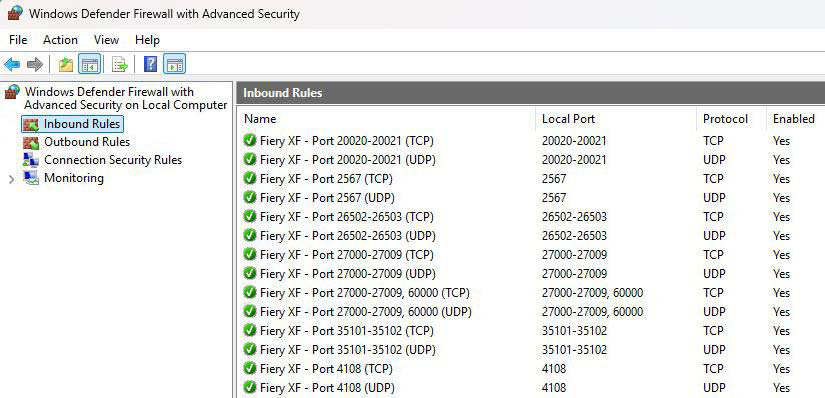Select Outbound Rules in the tree
The width and height of the screenshot is (825, 398).
87,142
